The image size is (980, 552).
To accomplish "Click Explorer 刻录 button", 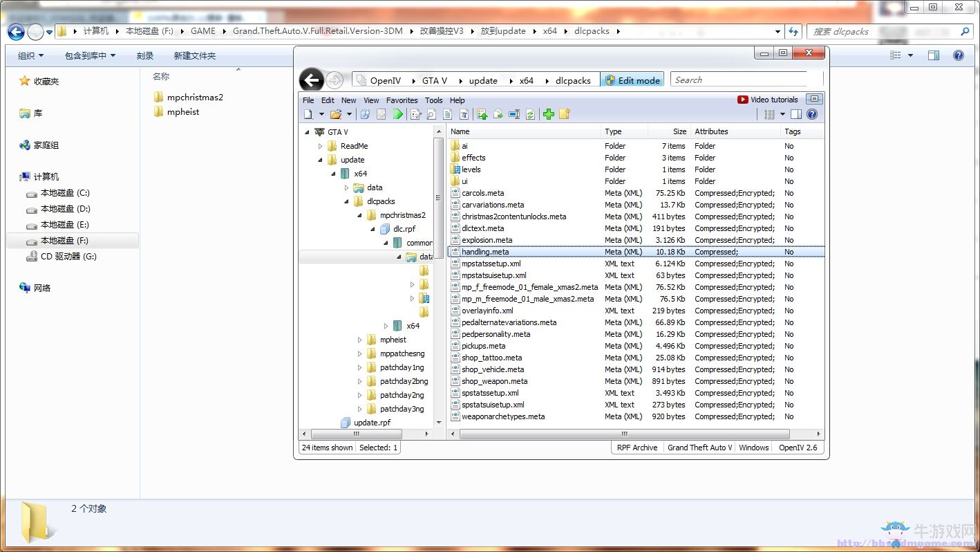I will point(145,55).
